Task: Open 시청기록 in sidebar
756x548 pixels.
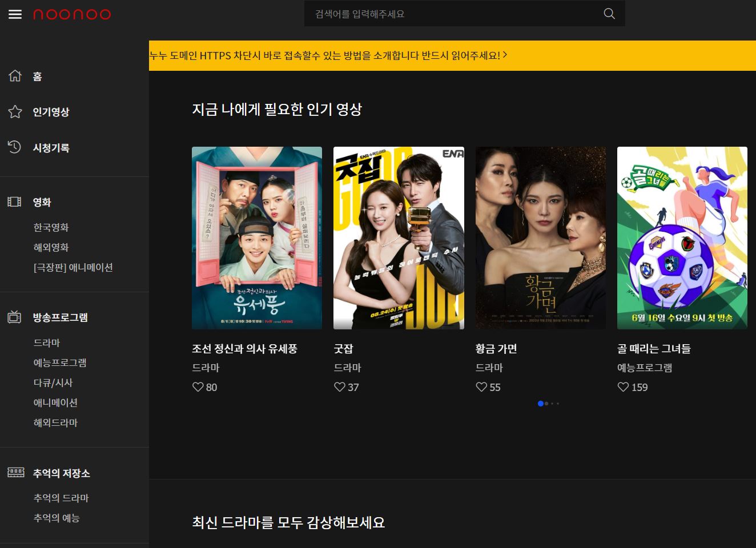Action: [x=51, y=148]
